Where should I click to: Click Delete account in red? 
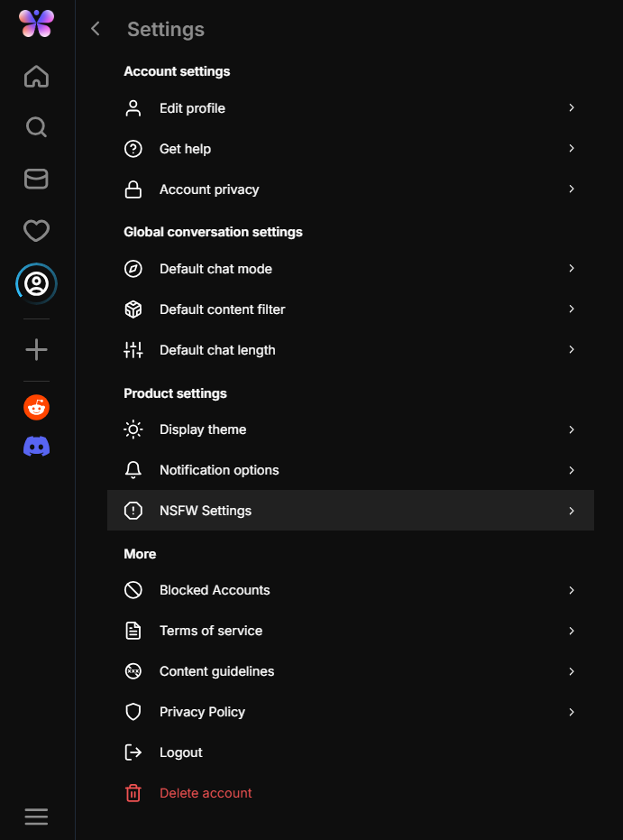click(206, 793)
